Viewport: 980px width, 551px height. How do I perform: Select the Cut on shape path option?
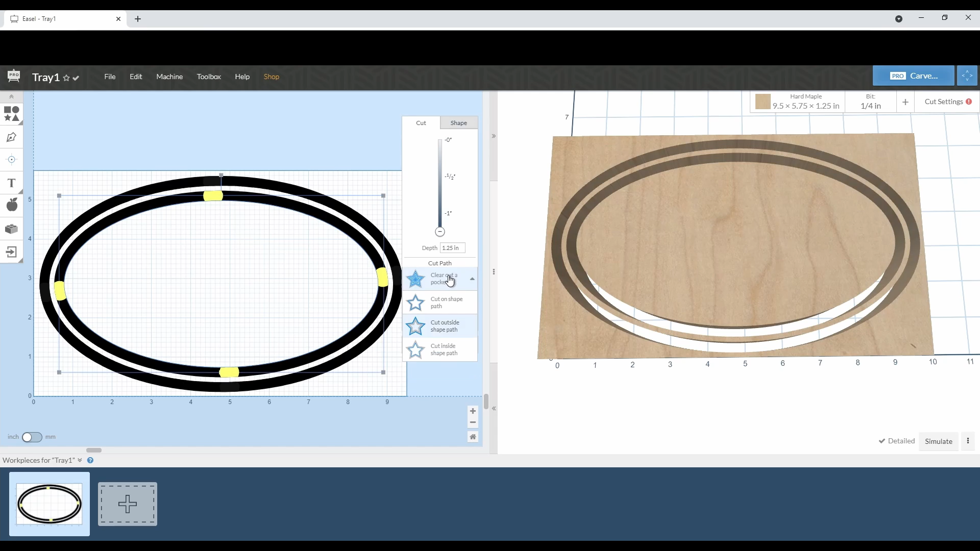click(x=441, y=303)
